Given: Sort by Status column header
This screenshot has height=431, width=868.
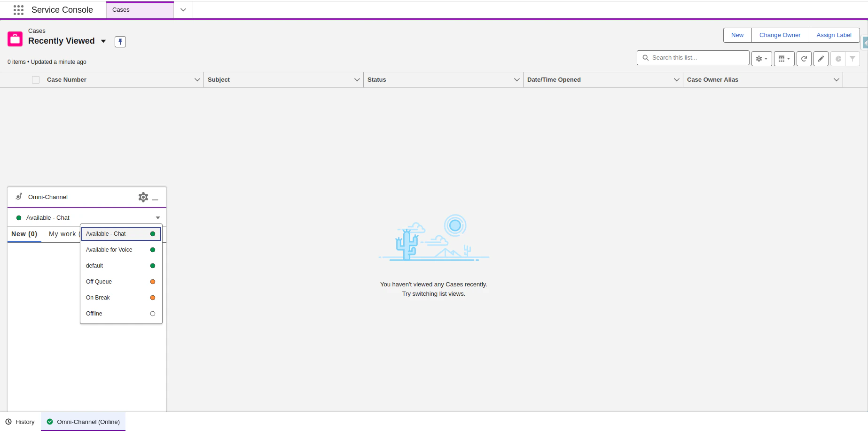Looking at the screenshot, I should [377, 80].
